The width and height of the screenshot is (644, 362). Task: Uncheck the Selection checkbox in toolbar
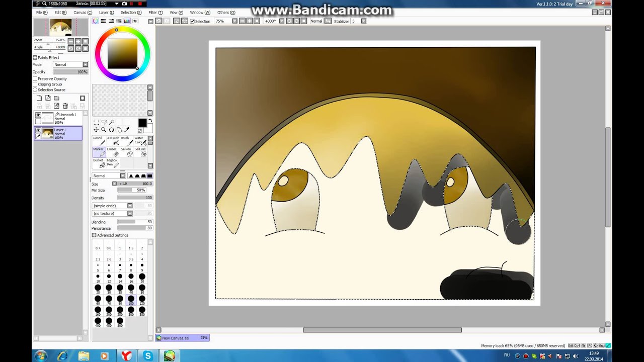[x=192, y=21]
